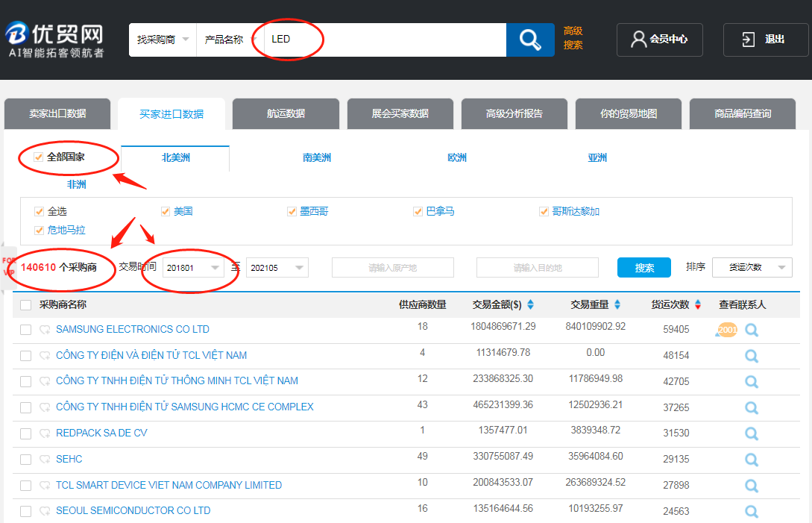
Task: Uncheck the 危地马拉 checkbox
Action: (39, 230)
